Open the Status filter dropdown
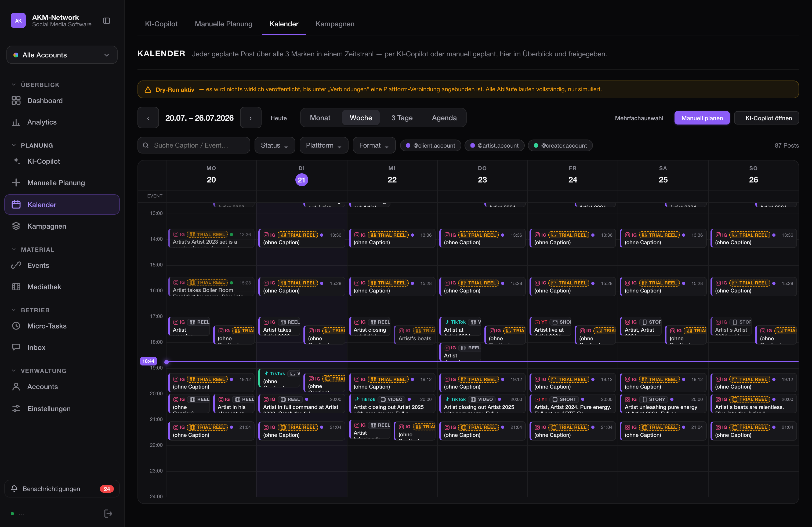 coord(275,145)
